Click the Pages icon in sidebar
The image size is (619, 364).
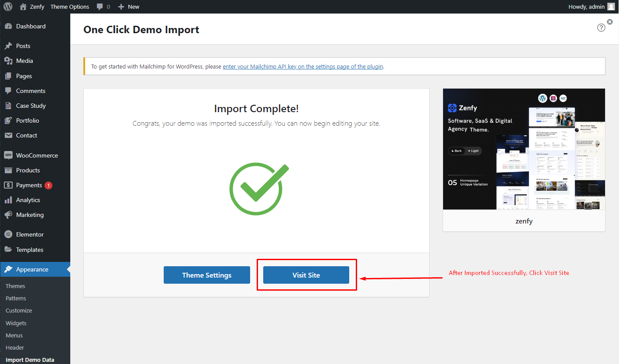[x=8, y=76]
